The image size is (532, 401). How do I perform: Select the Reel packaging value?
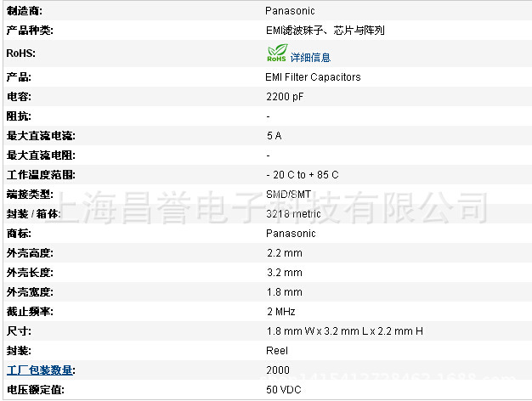[x=277, y=351]
